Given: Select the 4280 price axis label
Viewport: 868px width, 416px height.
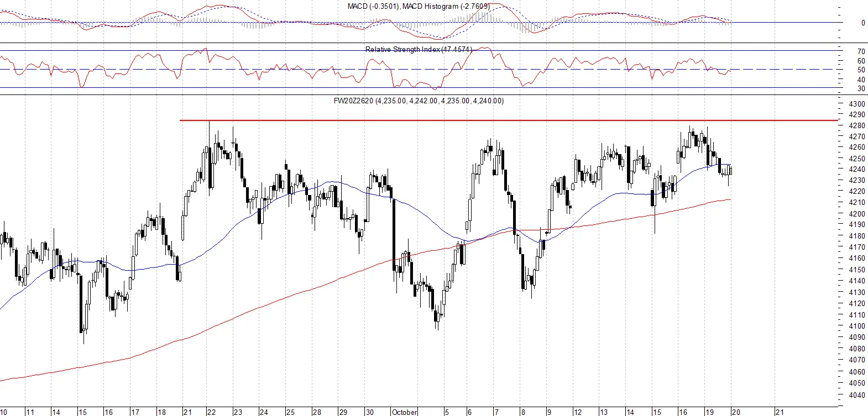Looking at the screenshot, I should pyautogui.click(x=857, y=125).
